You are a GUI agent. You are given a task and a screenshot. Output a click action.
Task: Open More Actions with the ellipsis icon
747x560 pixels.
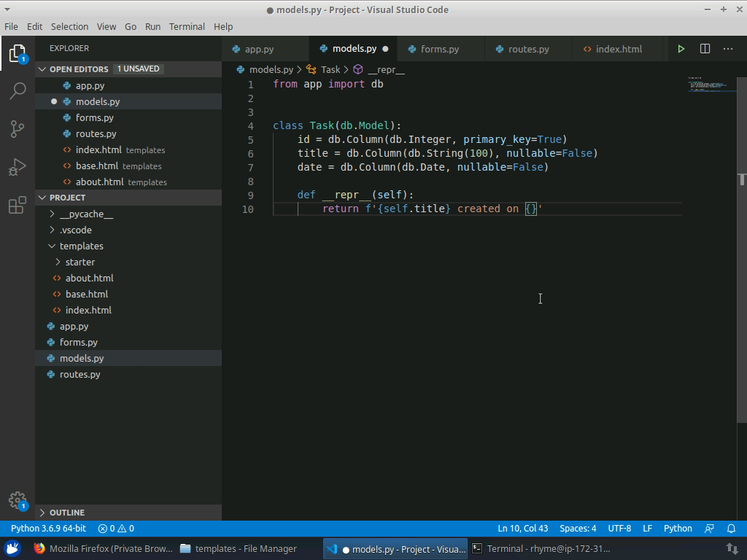tap(728, 49)
